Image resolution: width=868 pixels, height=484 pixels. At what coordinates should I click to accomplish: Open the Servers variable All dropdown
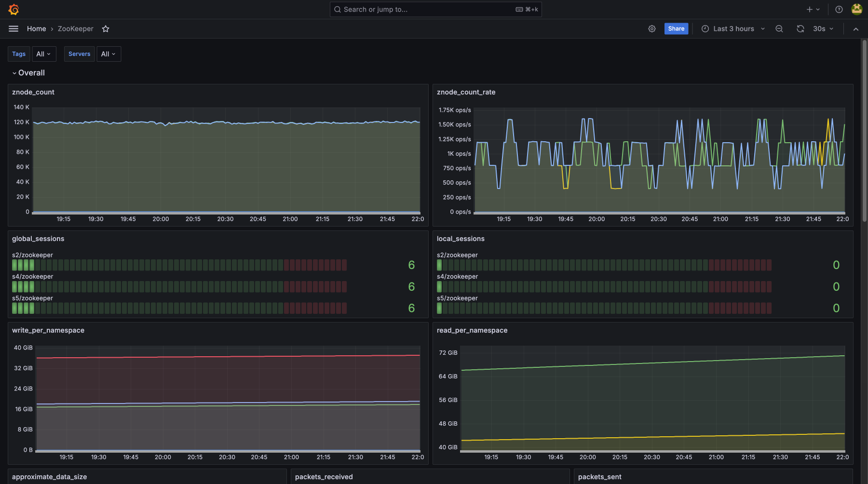(108, 54)
